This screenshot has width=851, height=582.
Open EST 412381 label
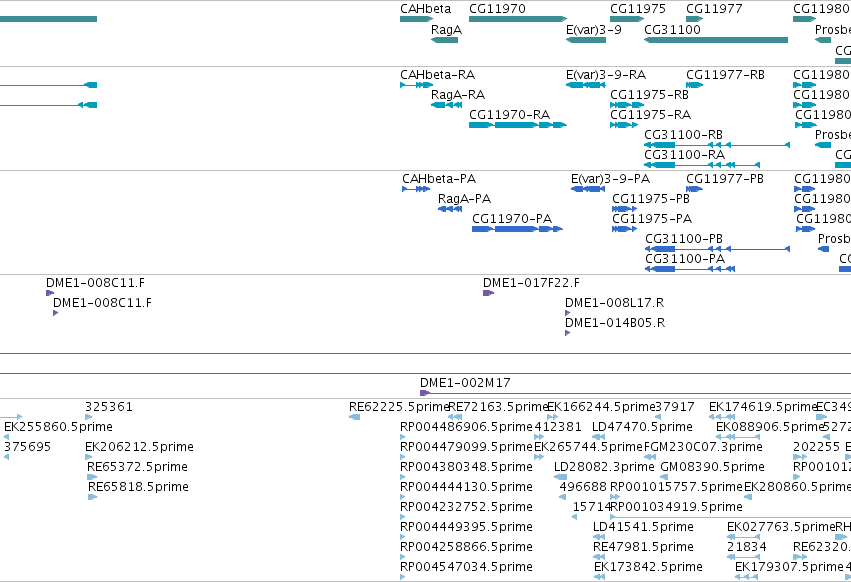[x=558, y=427]
